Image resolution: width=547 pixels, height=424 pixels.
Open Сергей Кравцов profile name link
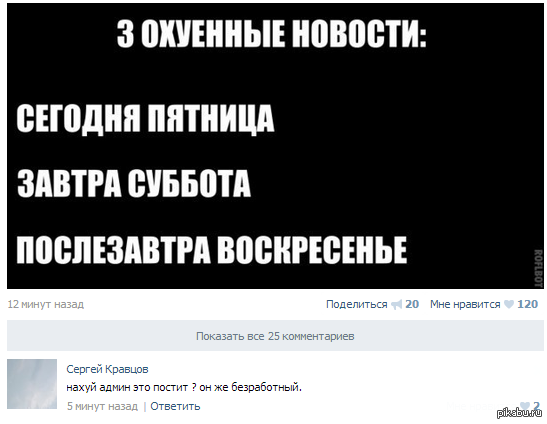pos(107,369)
